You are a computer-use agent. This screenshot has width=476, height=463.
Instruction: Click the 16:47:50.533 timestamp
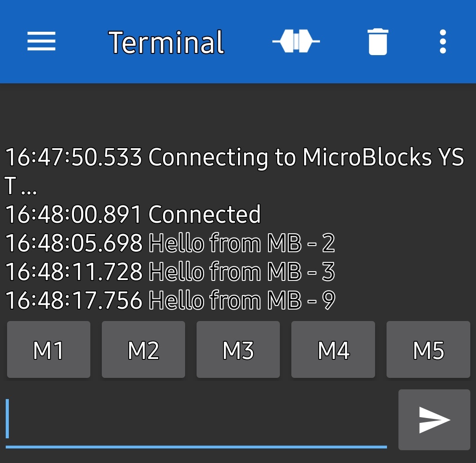click(x=73, y=158)
